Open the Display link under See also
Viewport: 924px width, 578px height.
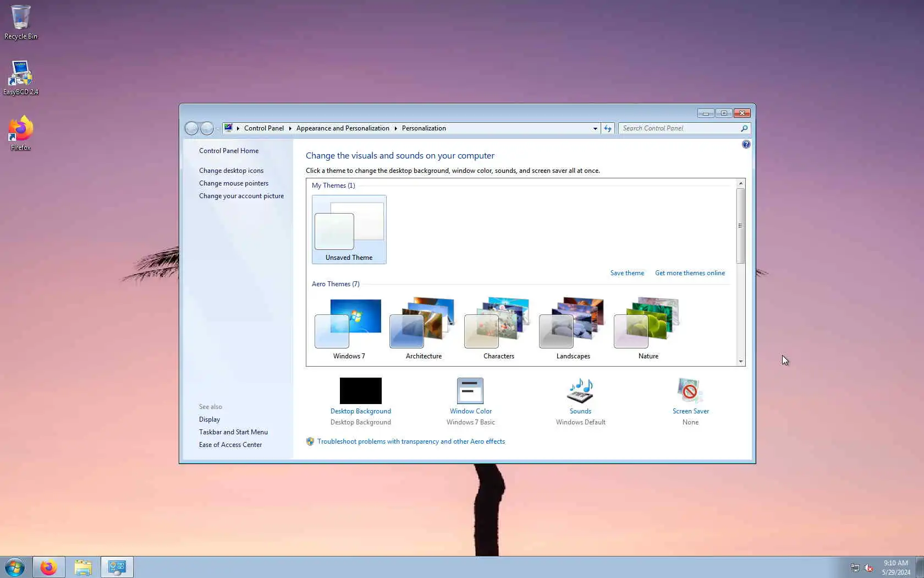(210, 419)
